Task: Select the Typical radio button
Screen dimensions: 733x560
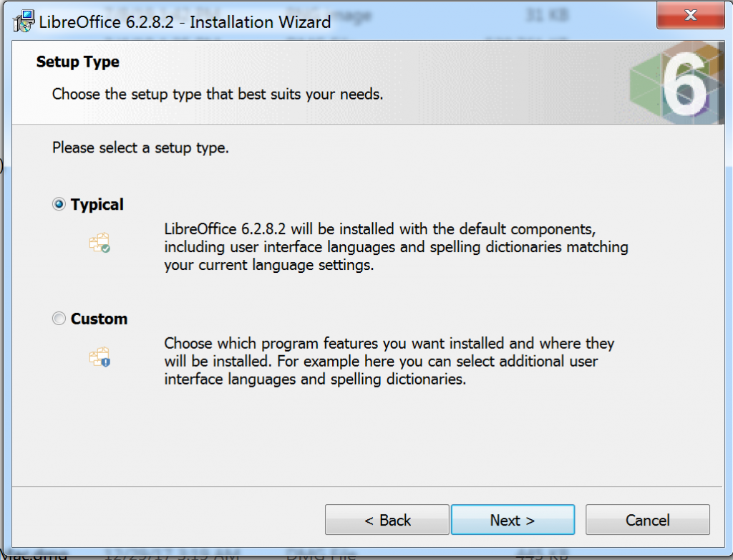Action: pyautogui.click(x=59, y=205)
